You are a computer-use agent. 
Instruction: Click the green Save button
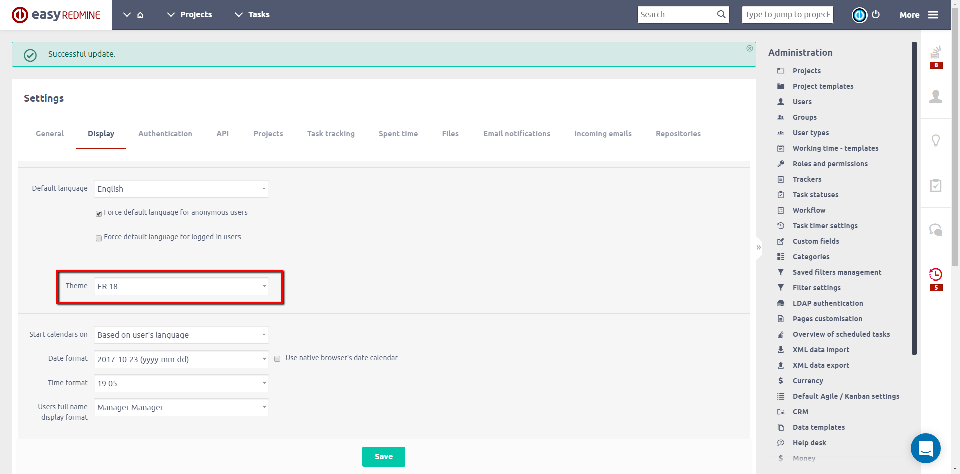pyautogui.click(x=383, y=456)
